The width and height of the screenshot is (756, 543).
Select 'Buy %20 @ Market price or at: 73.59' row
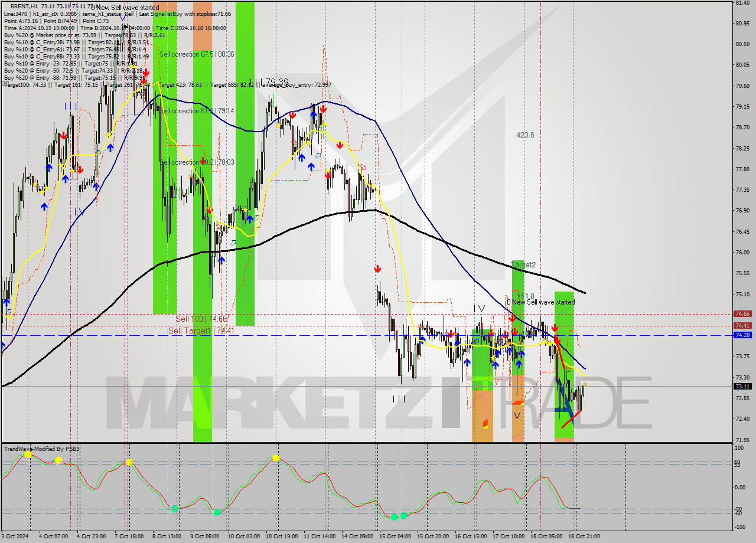pos(84,35)
